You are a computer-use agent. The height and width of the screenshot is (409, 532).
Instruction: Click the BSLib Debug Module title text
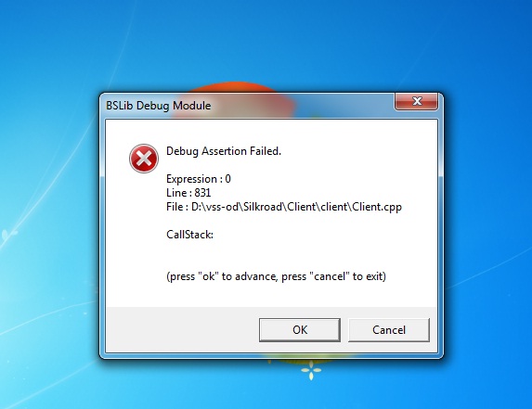(x=159, y=106)
